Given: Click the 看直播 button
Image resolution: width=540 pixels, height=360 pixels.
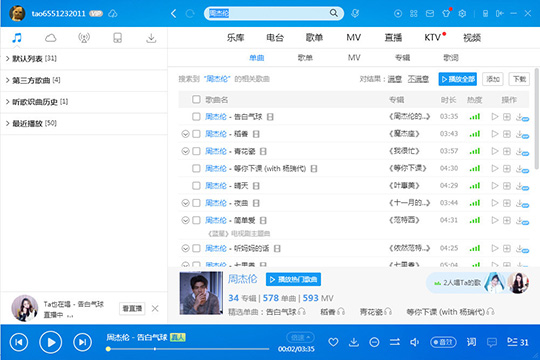Looking at the screenshot, I should pos(132,308).
